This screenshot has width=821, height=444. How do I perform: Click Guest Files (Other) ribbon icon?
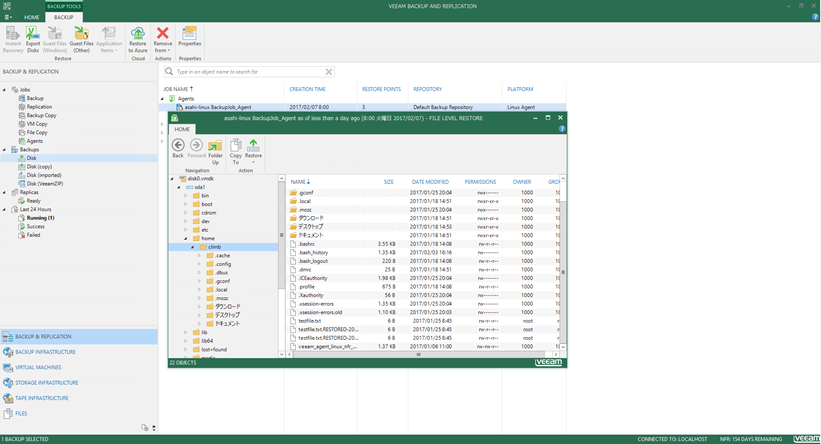pos(81,39)
